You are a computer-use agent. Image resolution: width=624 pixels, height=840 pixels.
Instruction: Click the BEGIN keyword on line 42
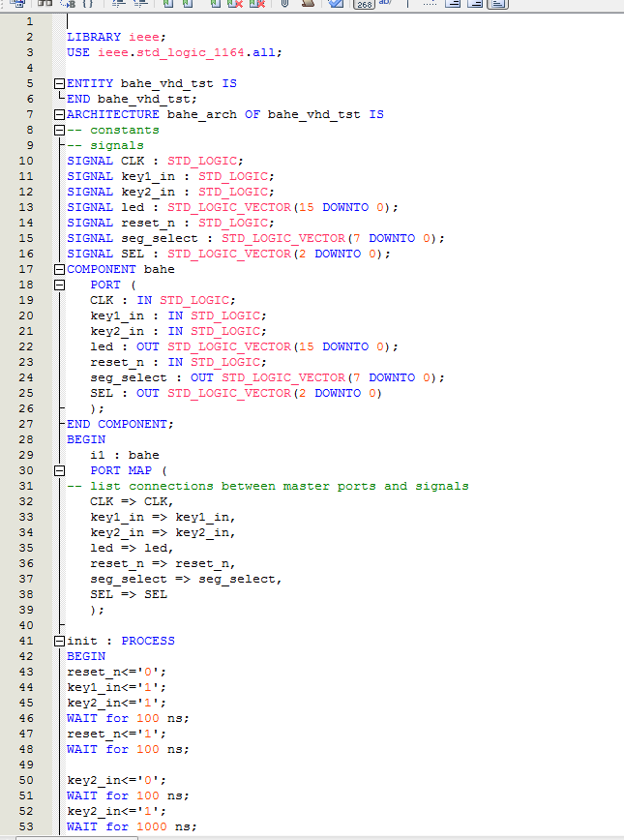click(x=86, y=657)
